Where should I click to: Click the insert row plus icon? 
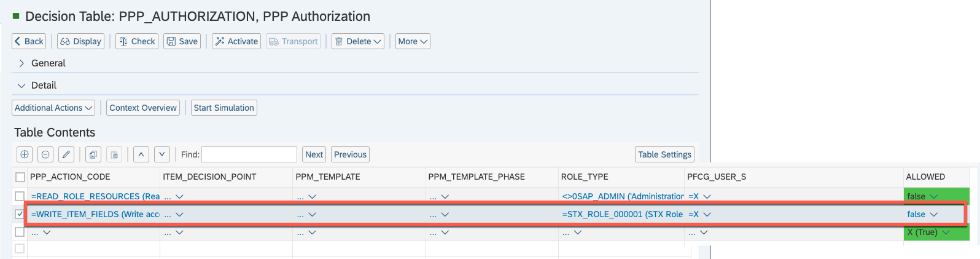click(x=25, y=154)
